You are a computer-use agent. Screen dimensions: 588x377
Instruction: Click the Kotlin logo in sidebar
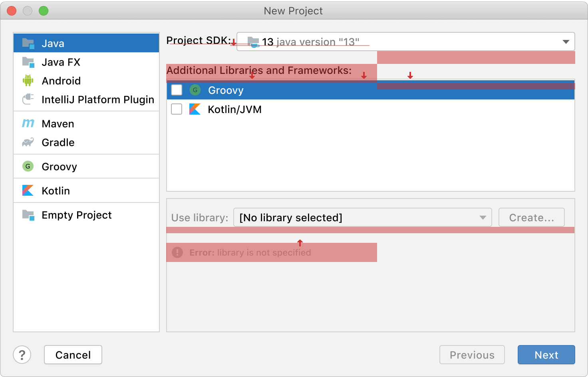click(x=28, y=190)
